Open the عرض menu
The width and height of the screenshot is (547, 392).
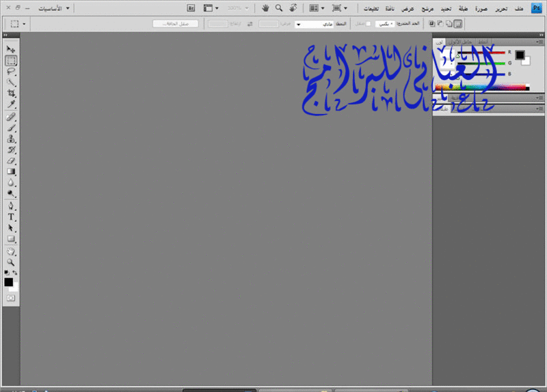[x=408, y=9]
